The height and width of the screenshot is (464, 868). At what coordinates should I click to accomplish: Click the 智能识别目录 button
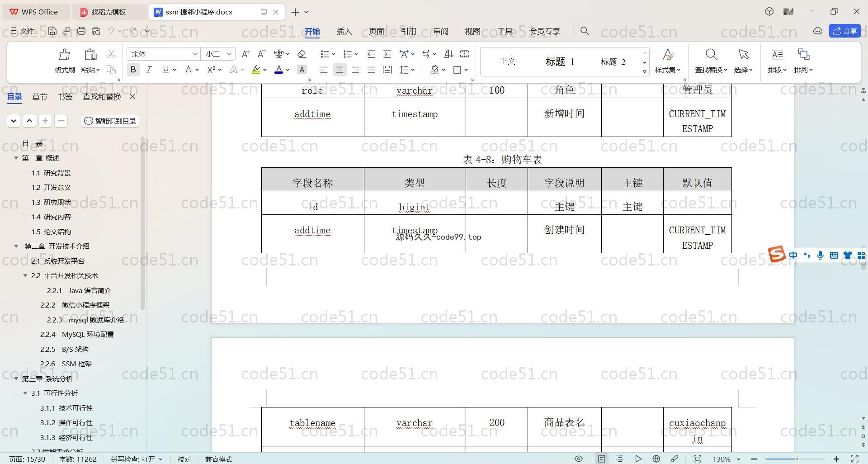[110, 121]
